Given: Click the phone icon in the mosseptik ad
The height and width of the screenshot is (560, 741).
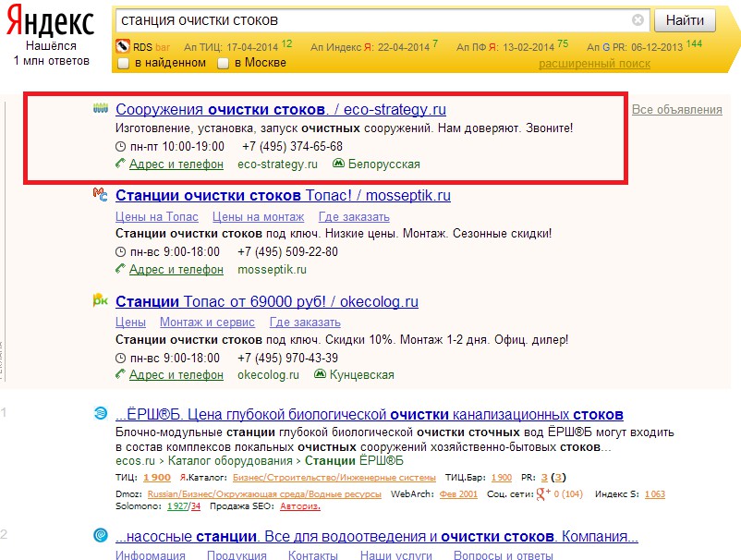Looking at the screenshot, I should 120,269.
